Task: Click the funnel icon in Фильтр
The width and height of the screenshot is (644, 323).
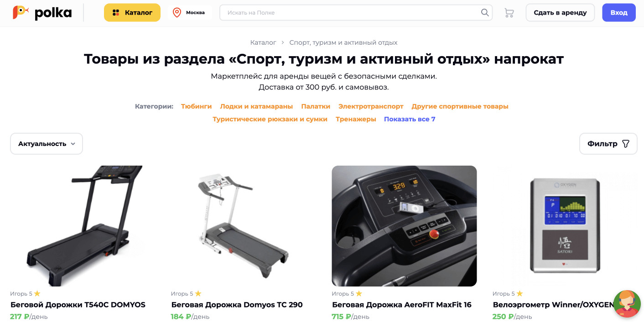Action: coord(626,144)
